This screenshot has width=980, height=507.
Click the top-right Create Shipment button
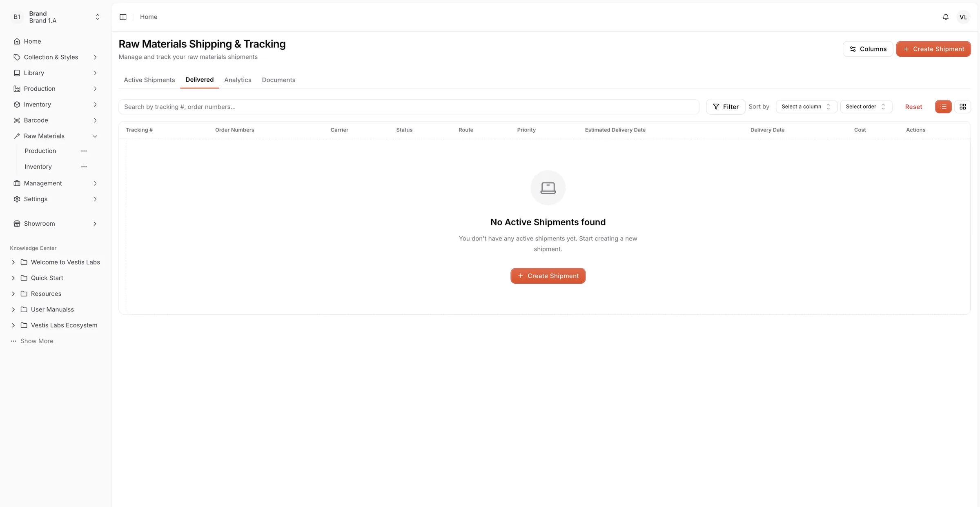(933, 49)
